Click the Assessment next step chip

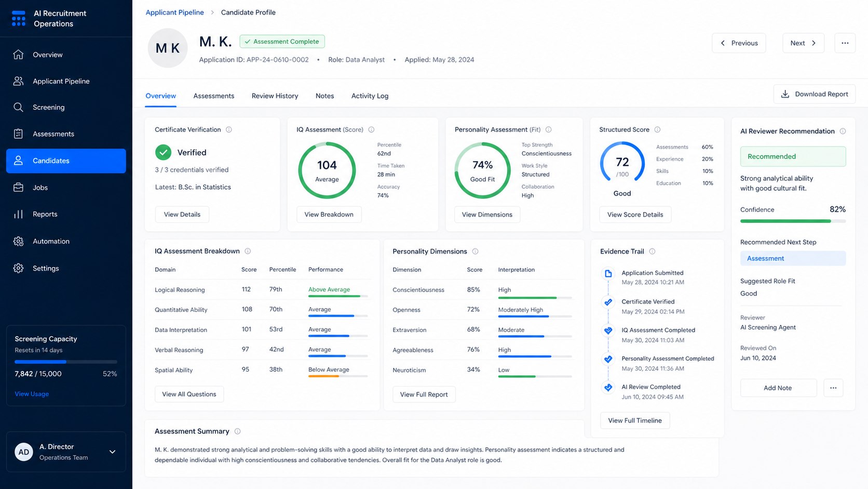[x=793, y=258]
